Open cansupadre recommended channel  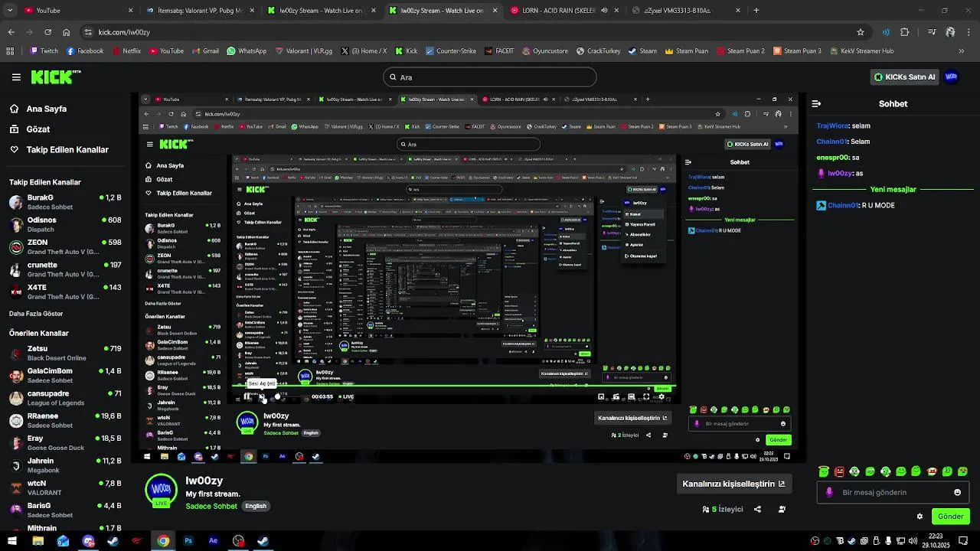(65, 398)
